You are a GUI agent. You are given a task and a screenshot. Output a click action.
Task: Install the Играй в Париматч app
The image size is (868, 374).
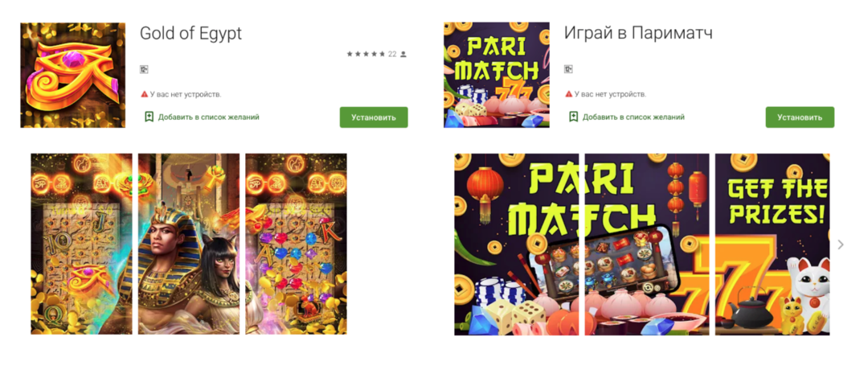click(x=800, y=117)
